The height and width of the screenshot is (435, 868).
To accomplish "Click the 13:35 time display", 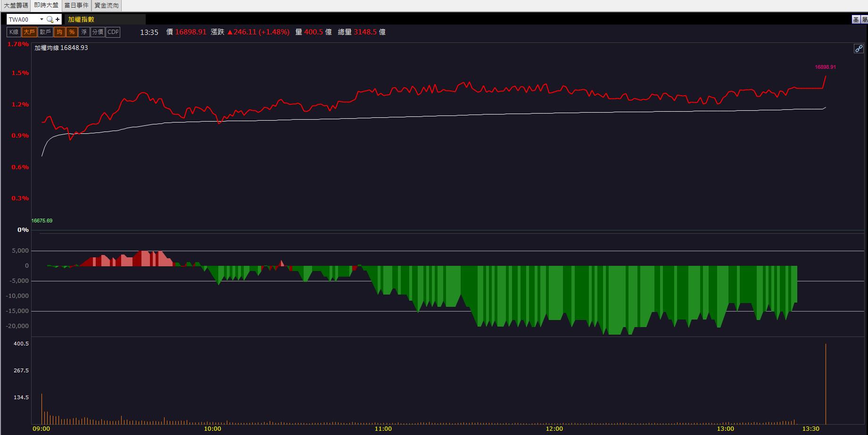I will [x=149, y=32].
